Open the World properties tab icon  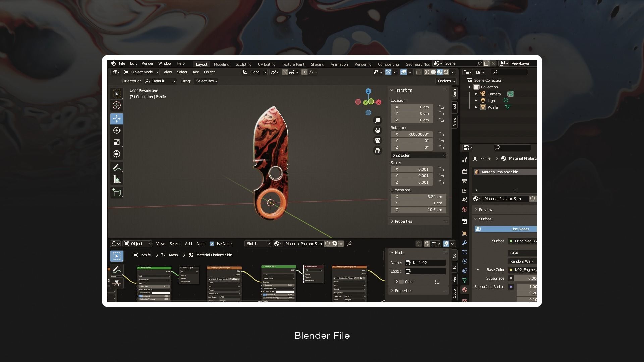pos(465,209)
